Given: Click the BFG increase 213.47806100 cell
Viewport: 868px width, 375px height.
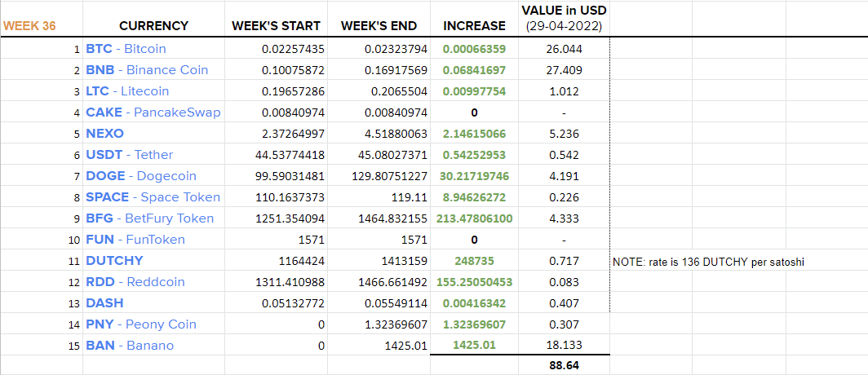Looking at the screenshot, I should click(475, 218).
